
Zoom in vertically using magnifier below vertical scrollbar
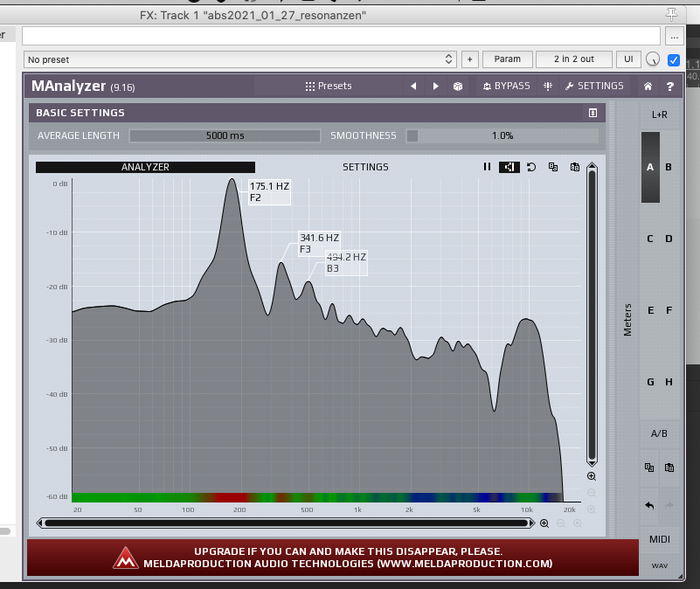pyautogui.click(x=592, y=476)
